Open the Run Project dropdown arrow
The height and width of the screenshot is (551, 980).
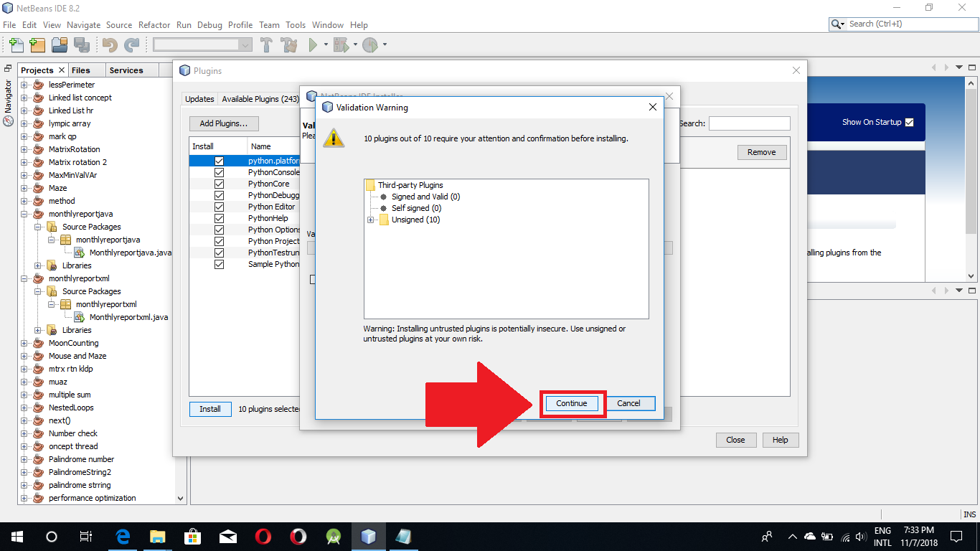coord(326,45)
